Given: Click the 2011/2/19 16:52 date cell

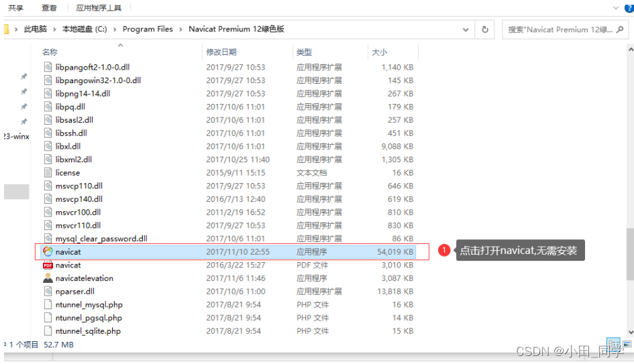Looking at the screenshot, I should coord(235,212).
